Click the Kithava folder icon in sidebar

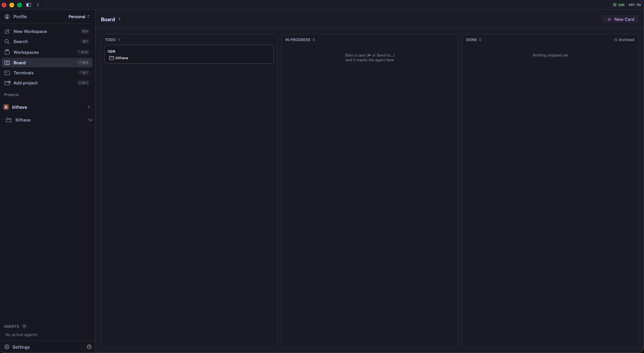[x=9, y=120]
